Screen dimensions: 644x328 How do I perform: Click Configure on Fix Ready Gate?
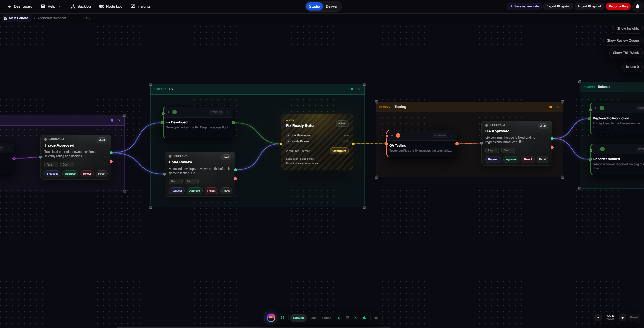pos(339,151)
